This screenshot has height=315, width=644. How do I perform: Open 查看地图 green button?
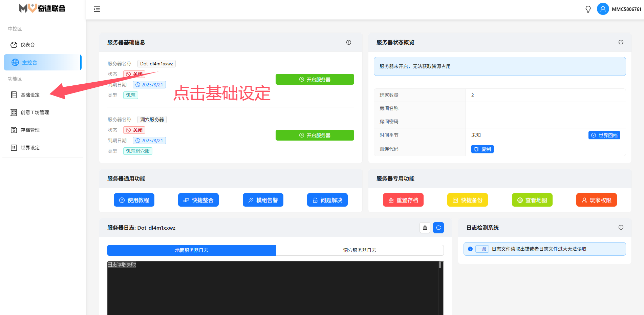point(532,200)
